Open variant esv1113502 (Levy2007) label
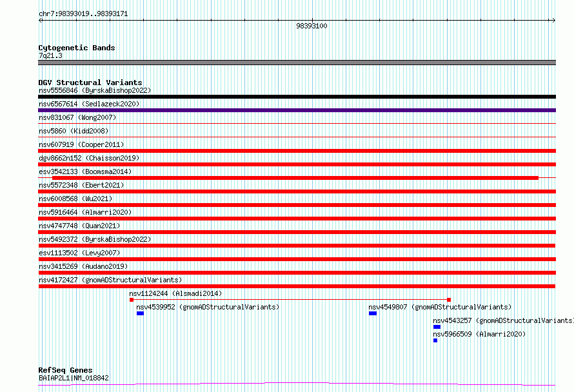Viewport: 574px width, 392px height. point(79,253)
